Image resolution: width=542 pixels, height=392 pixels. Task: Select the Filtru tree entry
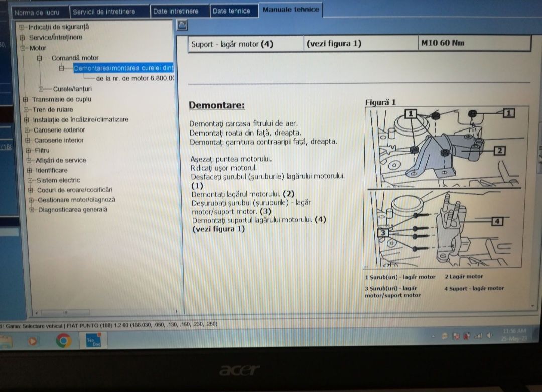click(42, 150)
